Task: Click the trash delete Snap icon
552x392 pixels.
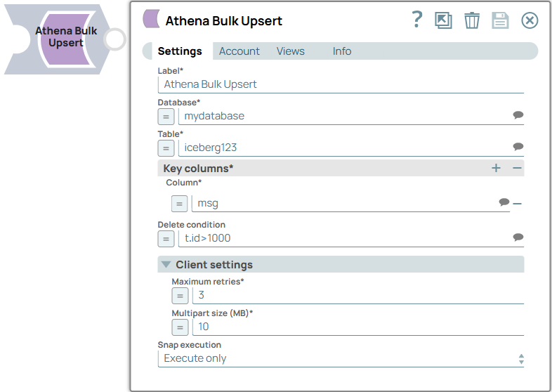Action: (472, 20)
